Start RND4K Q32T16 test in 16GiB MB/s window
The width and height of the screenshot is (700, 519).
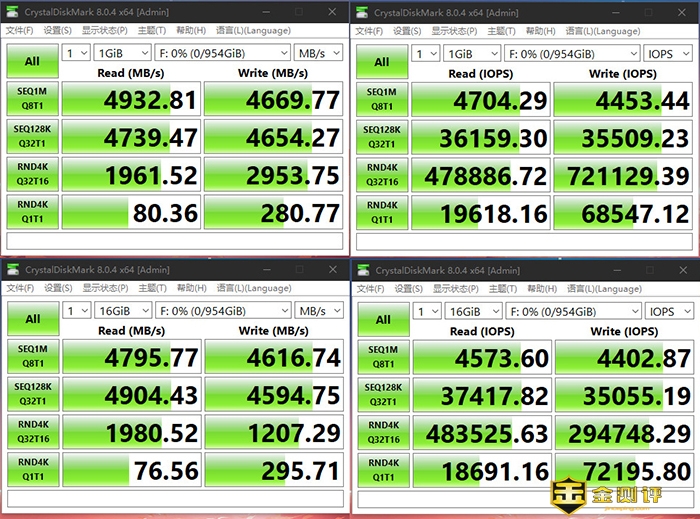[33, 432]
